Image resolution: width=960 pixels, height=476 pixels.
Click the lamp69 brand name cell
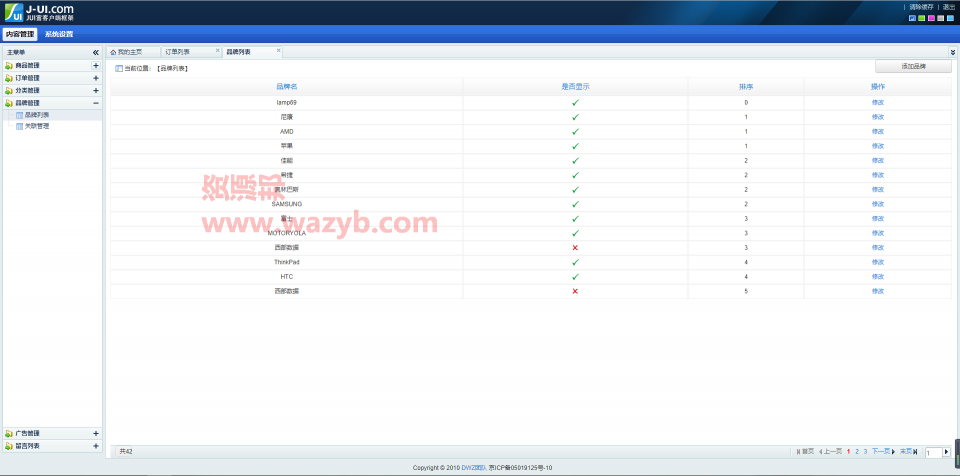tap(287, 102)
